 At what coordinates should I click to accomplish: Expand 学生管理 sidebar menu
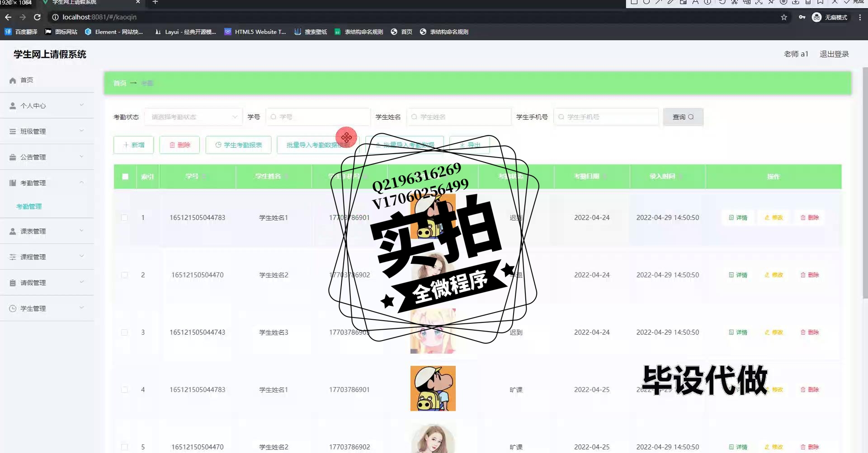[47, 308]
